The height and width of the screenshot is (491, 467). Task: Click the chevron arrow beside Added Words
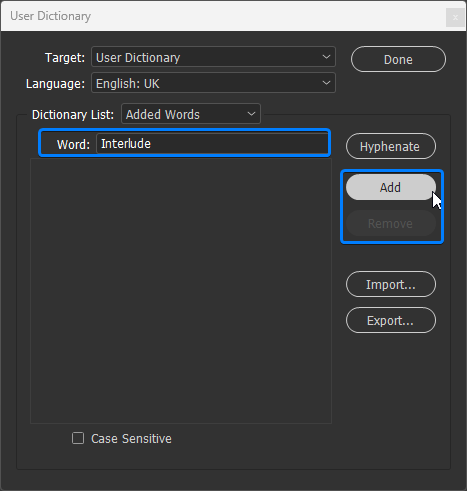(x=251, y=114)
